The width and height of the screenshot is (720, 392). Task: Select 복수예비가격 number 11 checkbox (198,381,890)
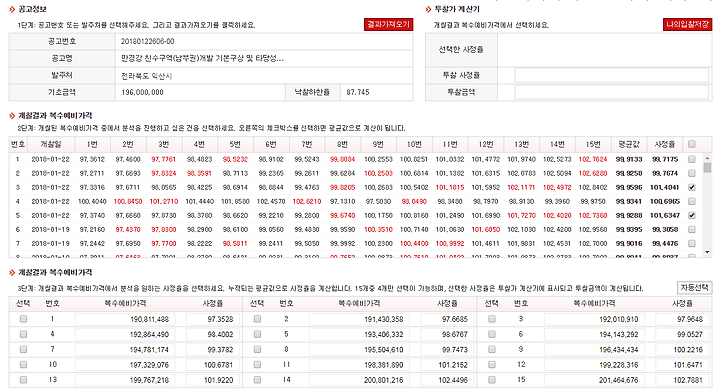tap(257, 364)
